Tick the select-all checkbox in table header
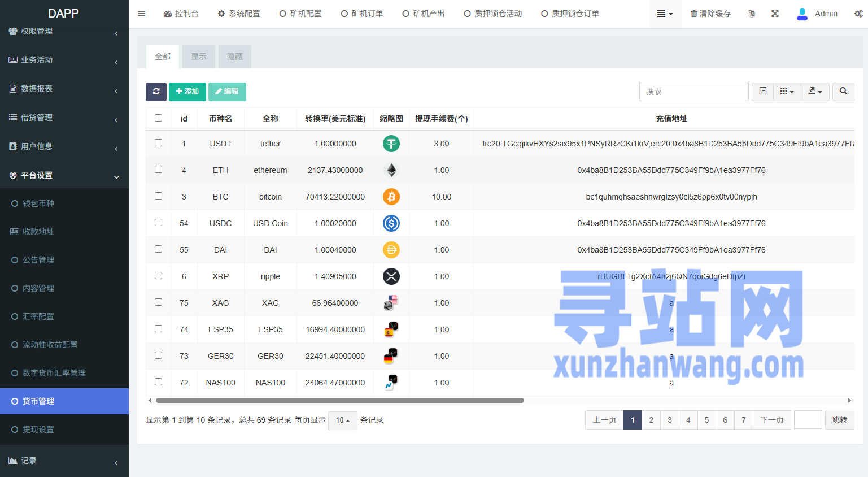This screenshot has height=477, width=868. pos(159,118)
